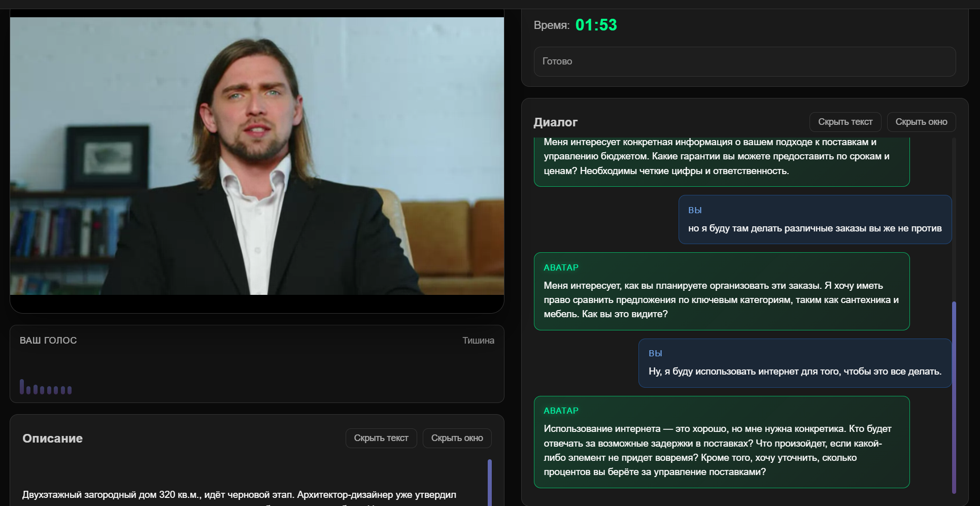Click the 'Описание' panel heading

click(52, 438)
